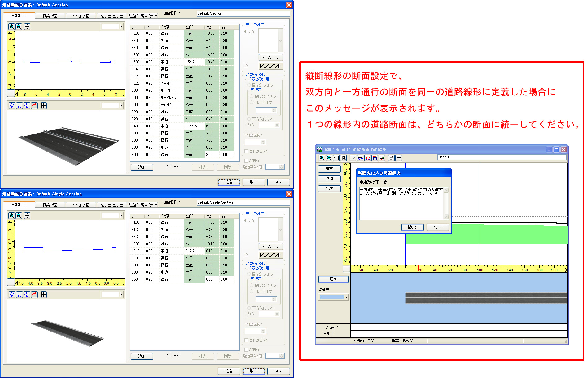
Task: Click 追加 button in Default Section dialog
Action: [x=142, y=167]
